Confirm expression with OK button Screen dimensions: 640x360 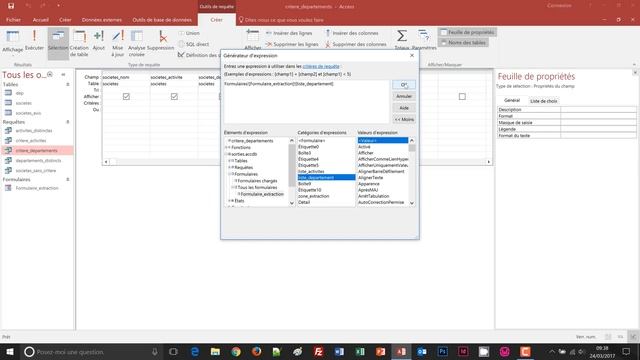coord(404,84)
